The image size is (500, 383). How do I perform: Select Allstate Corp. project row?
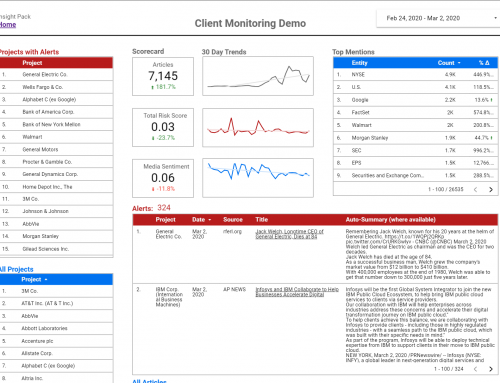pyautogui.click(x=56, y=353)
